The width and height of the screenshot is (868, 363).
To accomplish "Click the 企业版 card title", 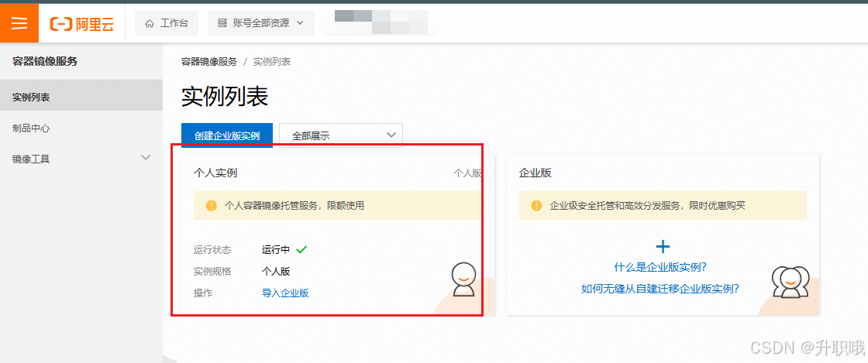I will click(x=536, y=173).
